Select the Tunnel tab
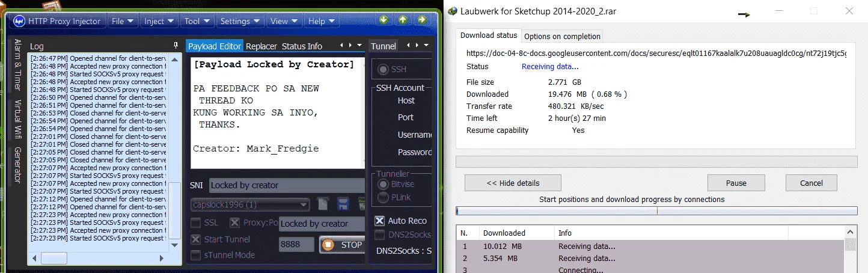Viewport: 868px width, 273px height. coord(384,46)
